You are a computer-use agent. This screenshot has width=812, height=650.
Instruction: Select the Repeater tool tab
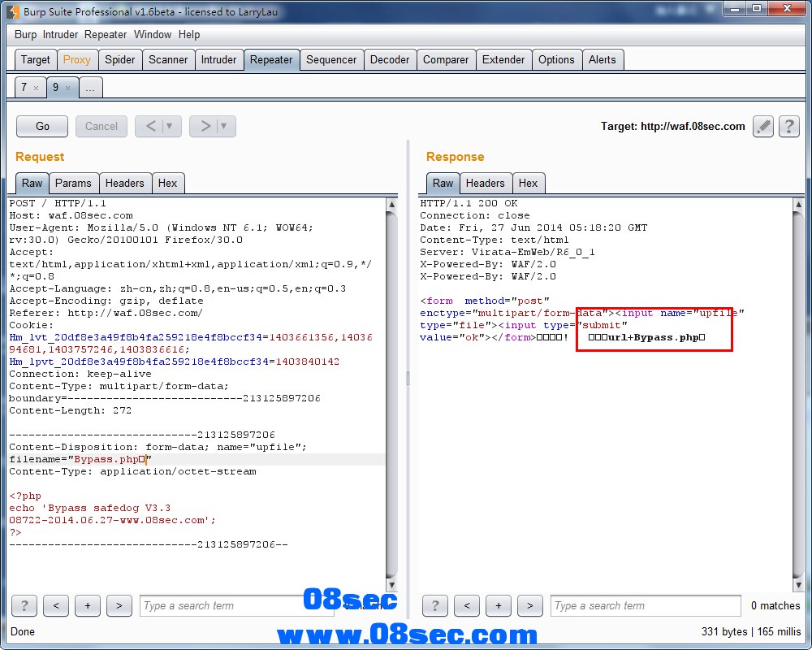point(271,59)
